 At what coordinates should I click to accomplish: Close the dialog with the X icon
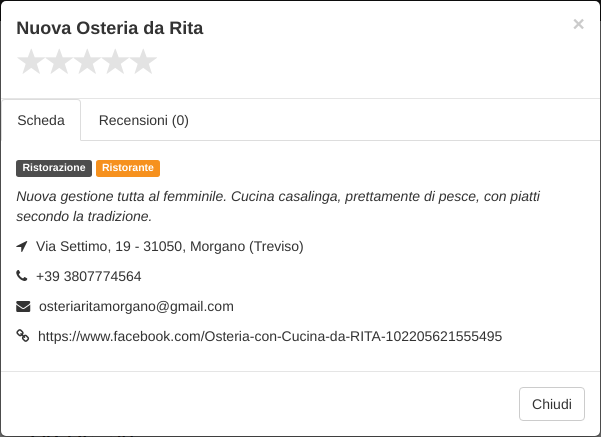pos(578,24)
